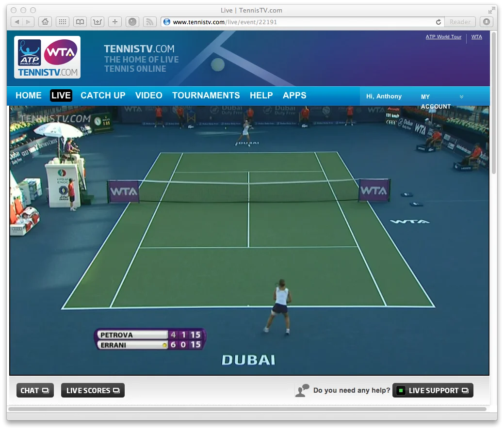This screenshot has width=504, height=430.
Task: Focus the tennistv.com address field
Action: click(x=302, y=22)
